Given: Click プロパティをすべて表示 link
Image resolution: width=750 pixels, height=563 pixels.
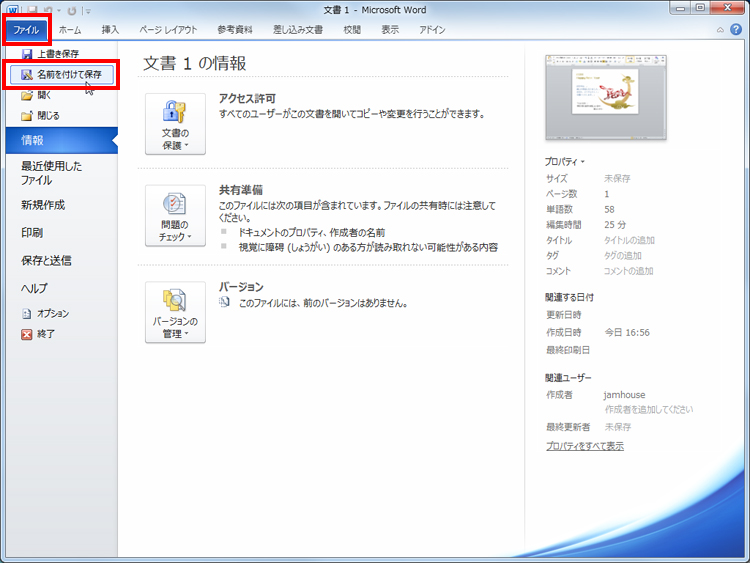Looking at the screenshot, I should coord(585,446).
